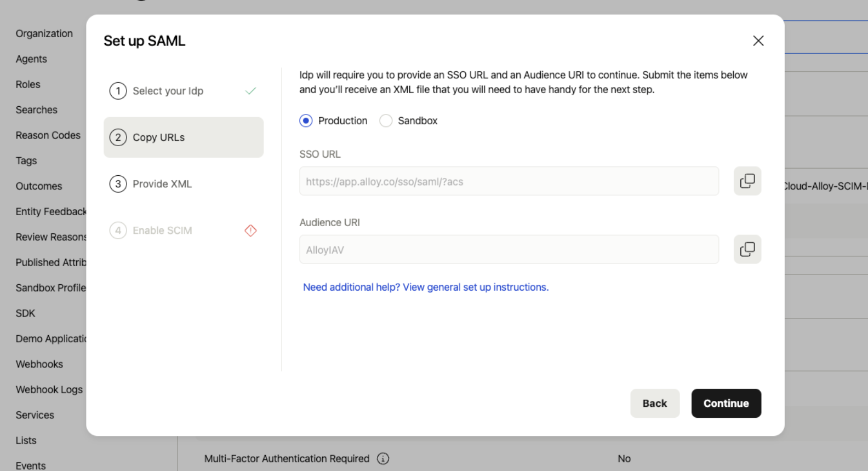Open Lists in the sidebar
Viewport: 868px width, 472px height.
26,441
